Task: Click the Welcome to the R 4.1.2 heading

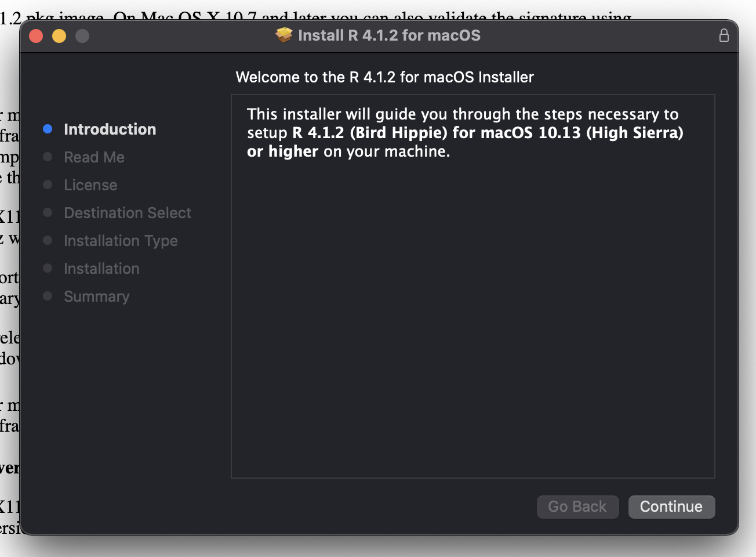Action: [x=384, y=77]
